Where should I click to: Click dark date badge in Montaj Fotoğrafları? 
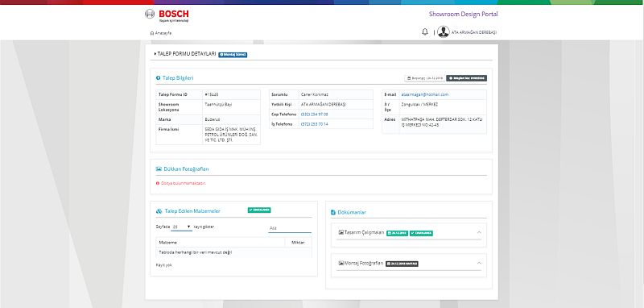[x=402, y=264]
